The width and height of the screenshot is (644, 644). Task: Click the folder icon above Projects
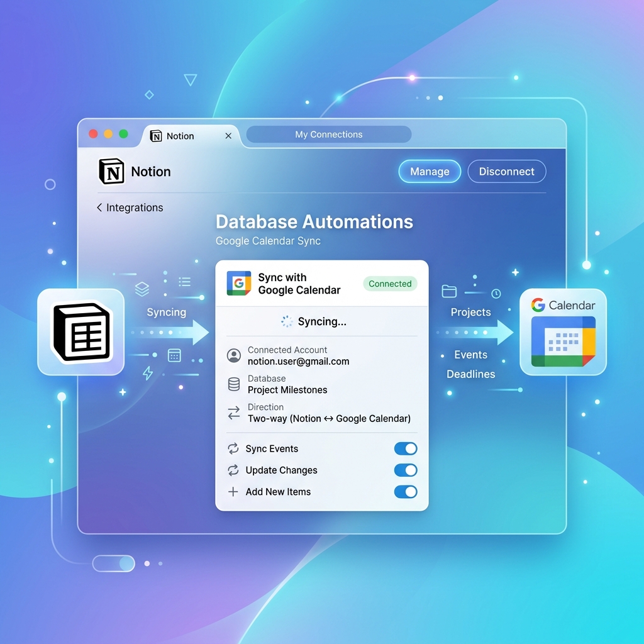pyautogui.click(x=449, y=291)
